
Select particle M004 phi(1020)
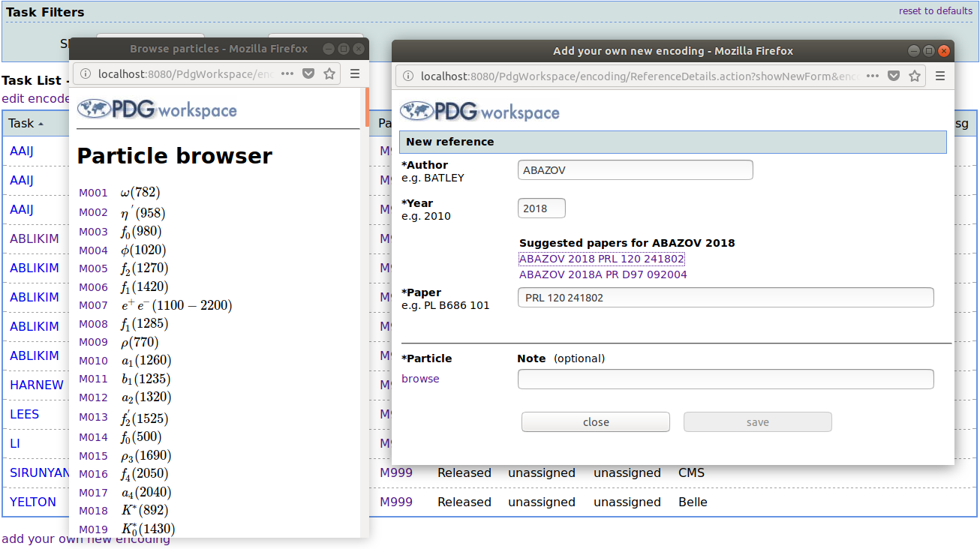[94, 250]
